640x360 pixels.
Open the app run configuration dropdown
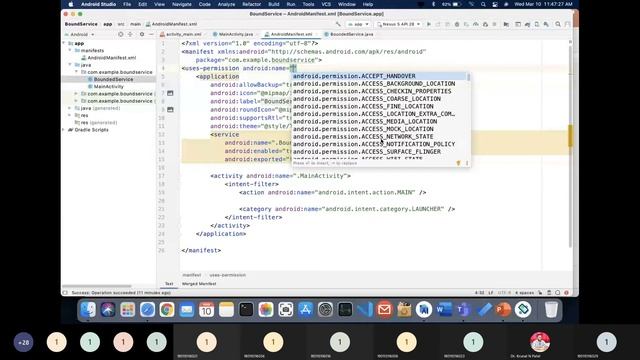(x=358, y=24)
